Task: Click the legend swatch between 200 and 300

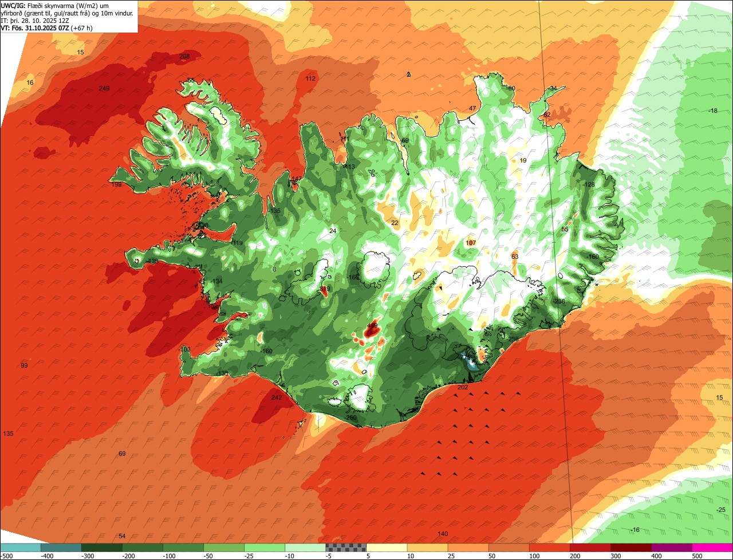Action: [x=590, y=548]
